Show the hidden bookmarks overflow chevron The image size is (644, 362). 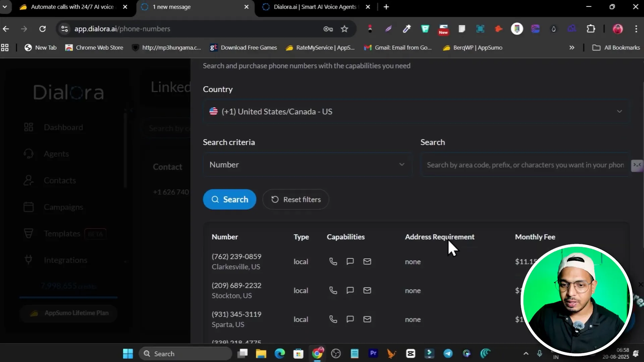point(572,48)
